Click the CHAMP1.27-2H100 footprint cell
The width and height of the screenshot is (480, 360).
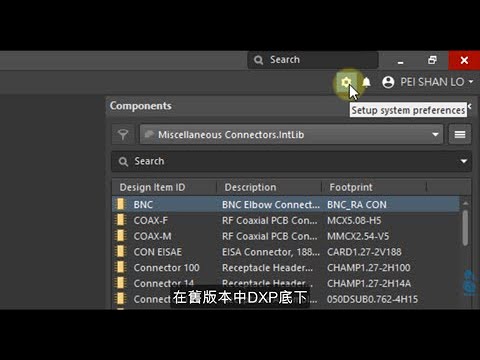tap(369, 267)
